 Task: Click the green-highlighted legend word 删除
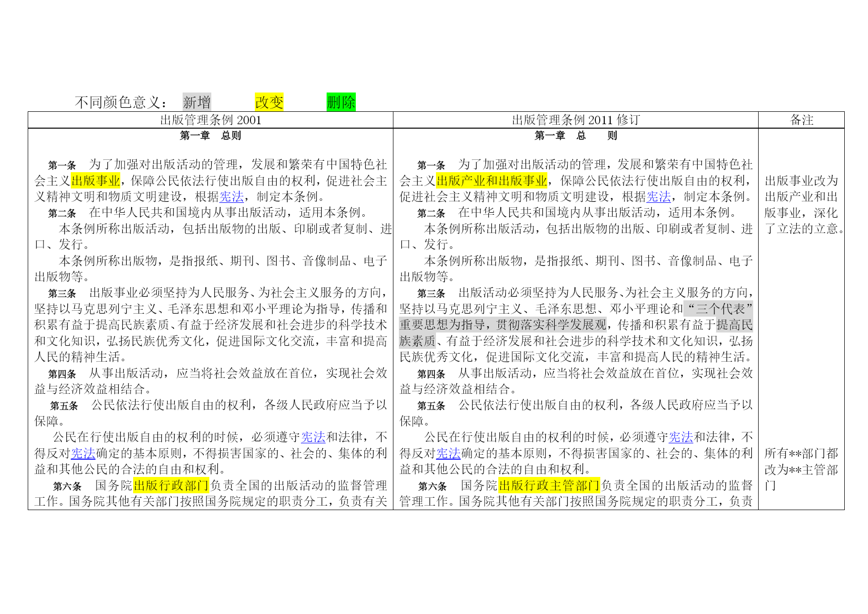tap(341, 102)
